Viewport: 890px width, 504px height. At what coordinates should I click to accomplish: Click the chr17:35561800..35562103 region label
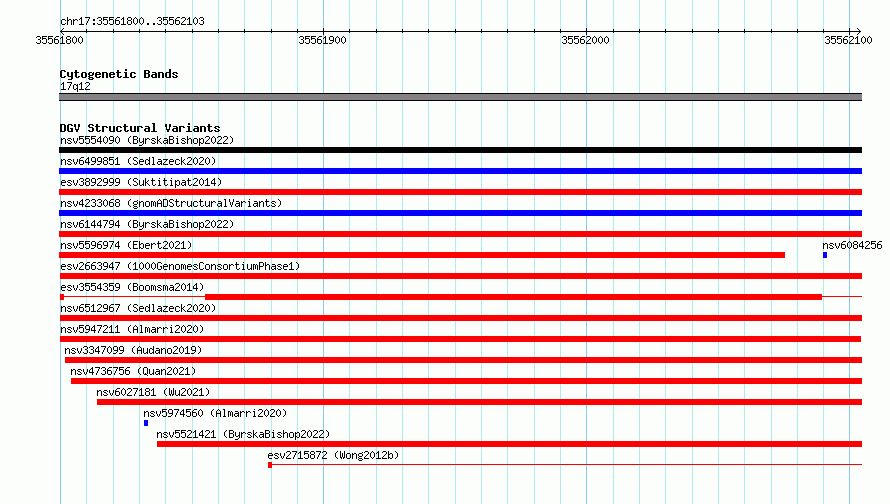click(132, 21)
